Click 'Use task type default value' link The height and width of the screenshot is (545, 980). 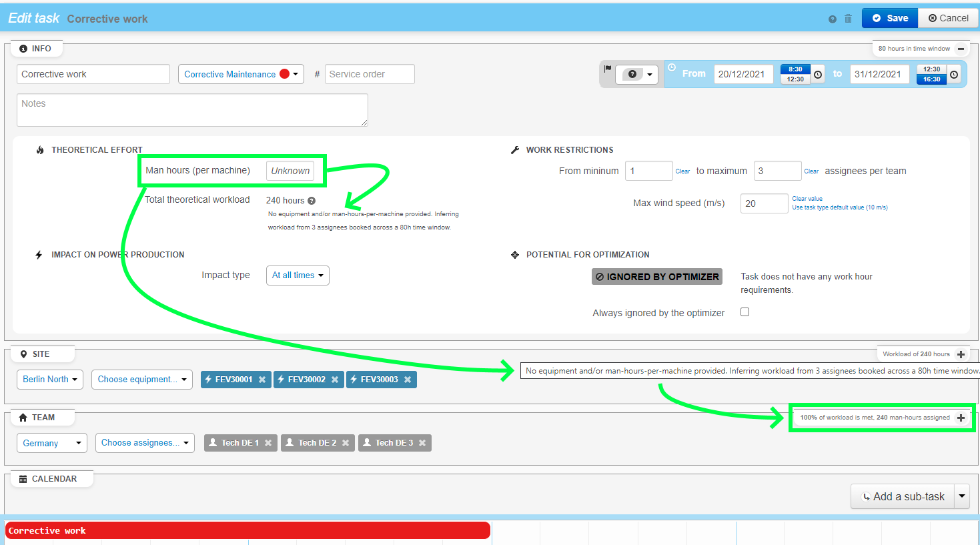click(839, 207)
